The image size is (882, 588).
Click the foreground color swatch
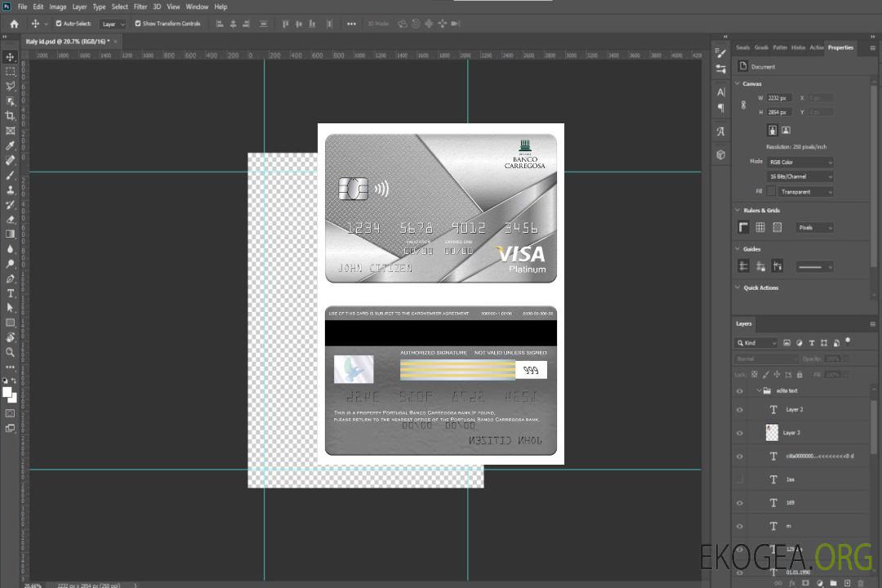tap(7, 393)
